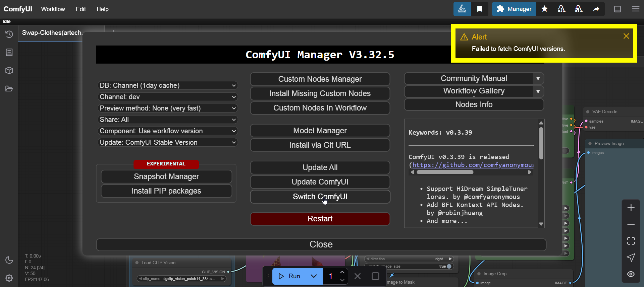Viewport: 644px width, 287px height.
Task: Open the Help menu
Action: tap(102, 9)
